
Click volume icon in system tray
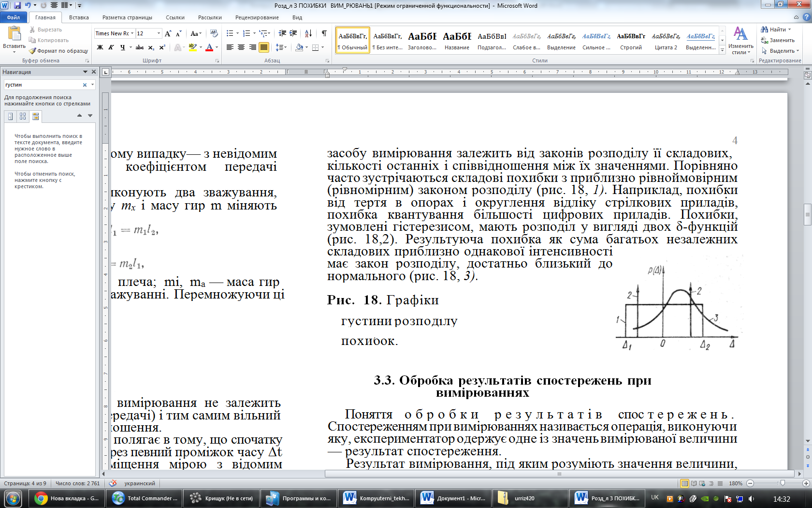(x=751, y=498)
